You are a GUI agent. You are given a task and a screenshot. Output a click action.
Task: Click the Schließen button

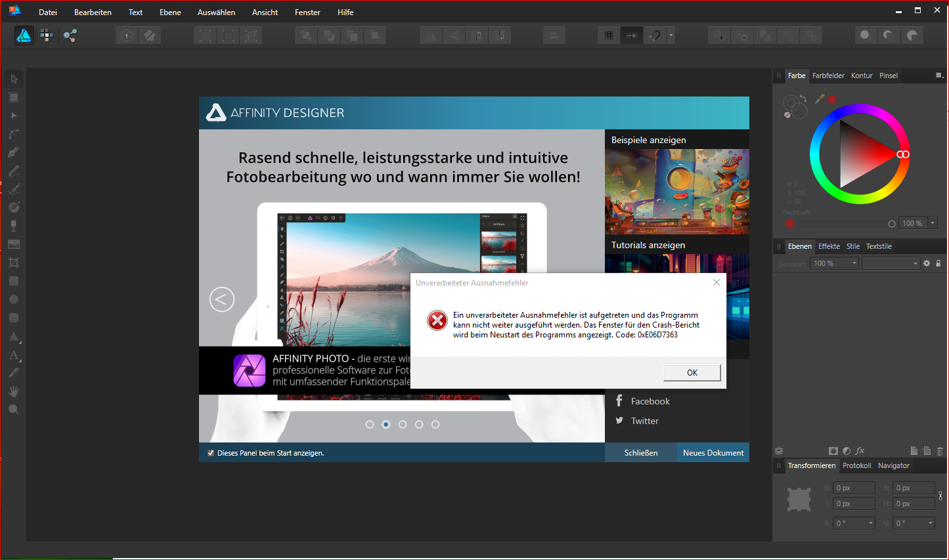click(x=641, y=452)
